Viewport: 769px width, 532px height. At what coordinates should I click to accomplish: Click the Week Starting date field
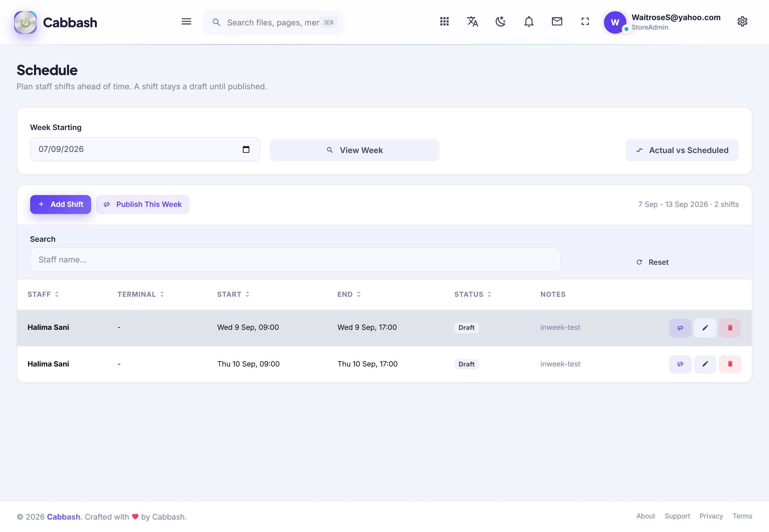145,149
